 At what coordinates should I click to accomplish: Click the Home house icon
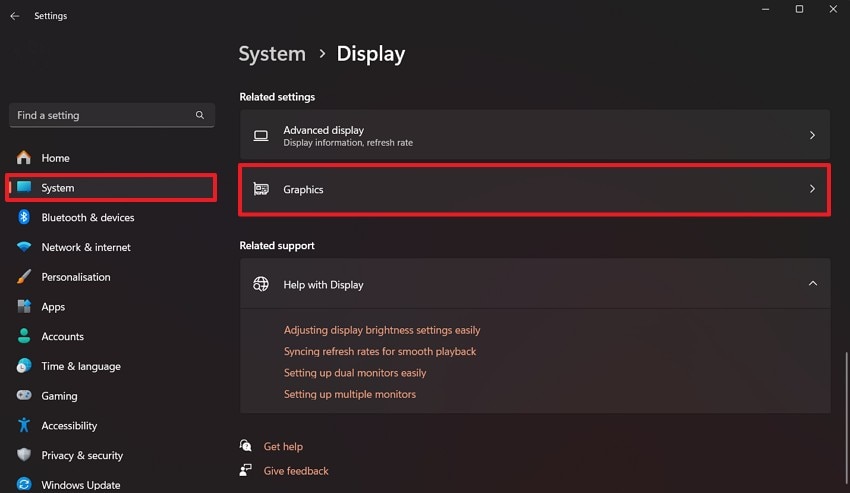pos(24,157)
